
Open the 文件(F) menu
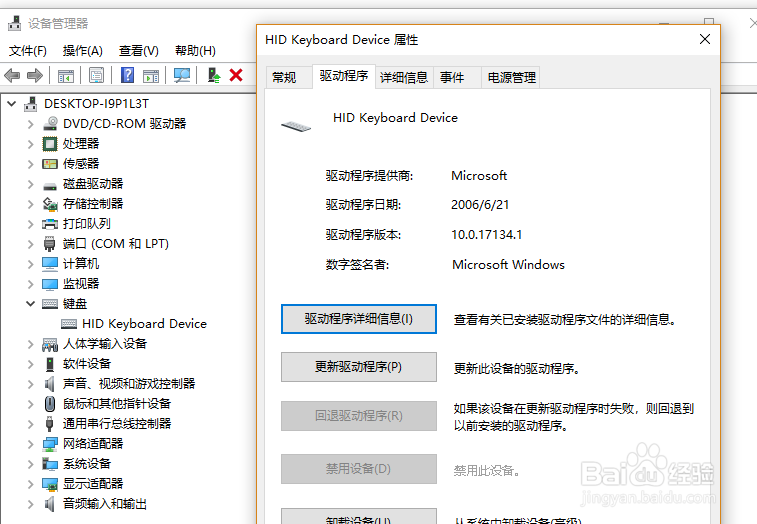tap(28, 51)
